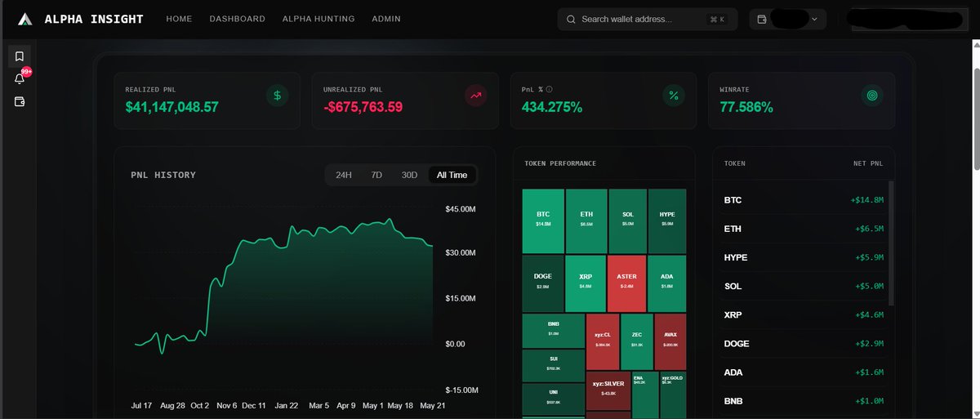This screenshot has width=980, height=419.
Task: Click the TOKEN PERFORMANCE heading
Action: click(559, 163)
